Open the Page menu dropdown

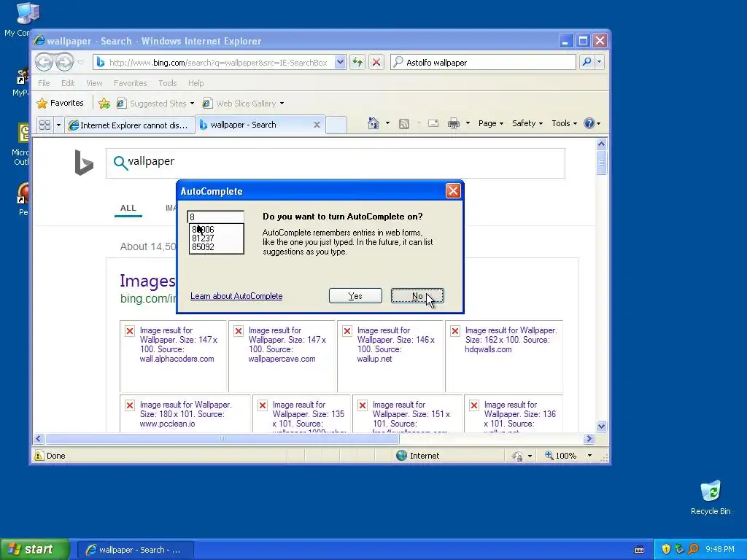click(491, 123)
